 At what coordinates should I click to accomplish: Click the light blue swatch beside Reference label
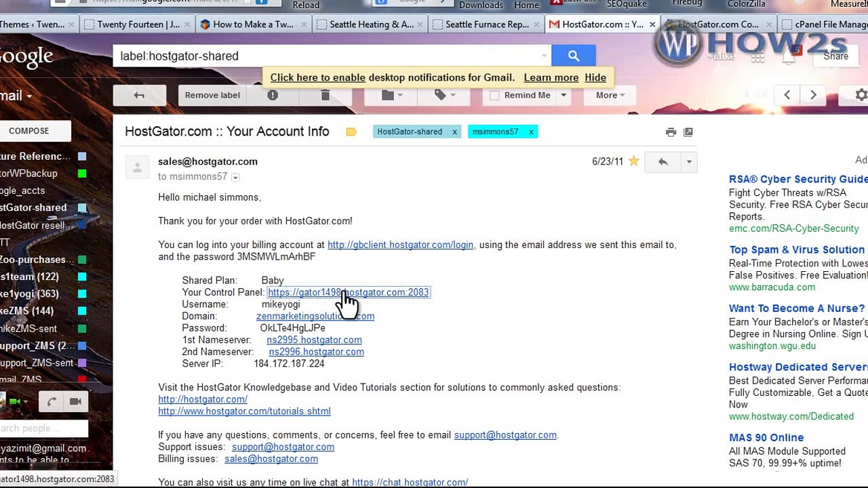coord(82,157)
